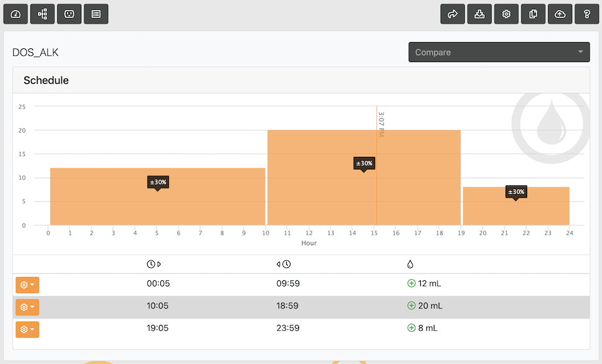
Task: Click the ±30% label on 8 mL bar
Action: tap(515, 192)
